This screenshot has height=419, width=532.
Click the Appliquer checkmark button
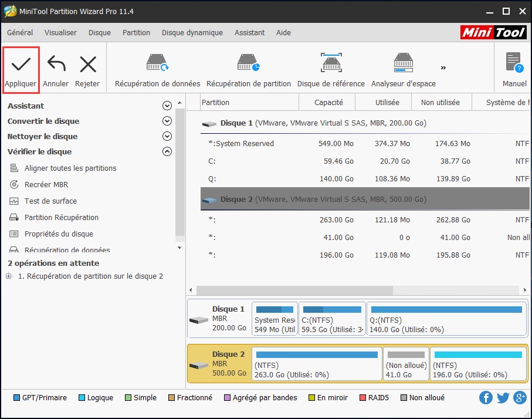(21, 70)
